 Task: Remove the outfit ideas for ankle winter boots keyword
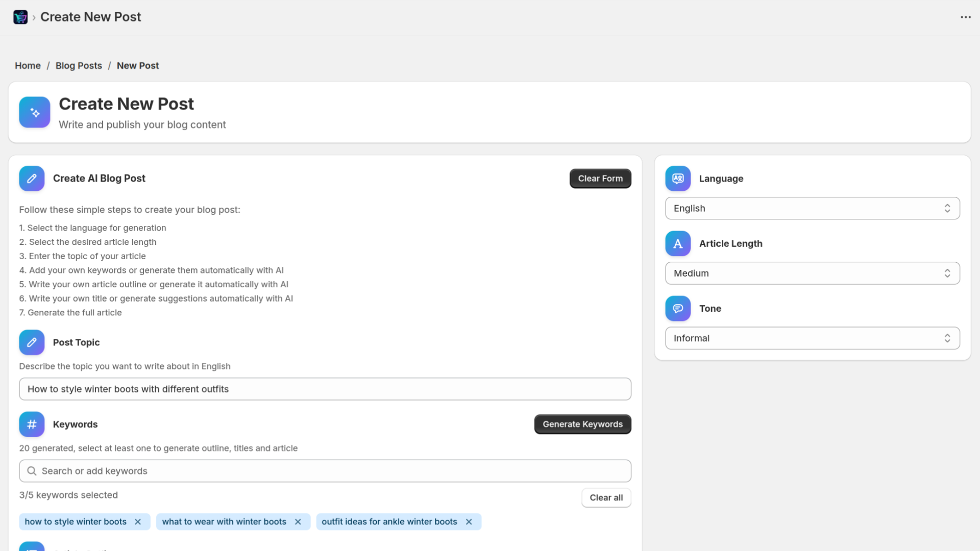(469, 521)
